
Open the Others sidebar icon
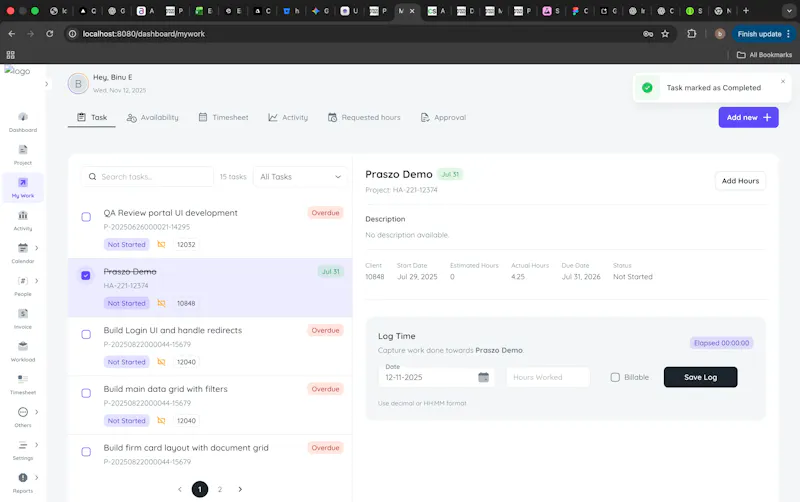22,412
